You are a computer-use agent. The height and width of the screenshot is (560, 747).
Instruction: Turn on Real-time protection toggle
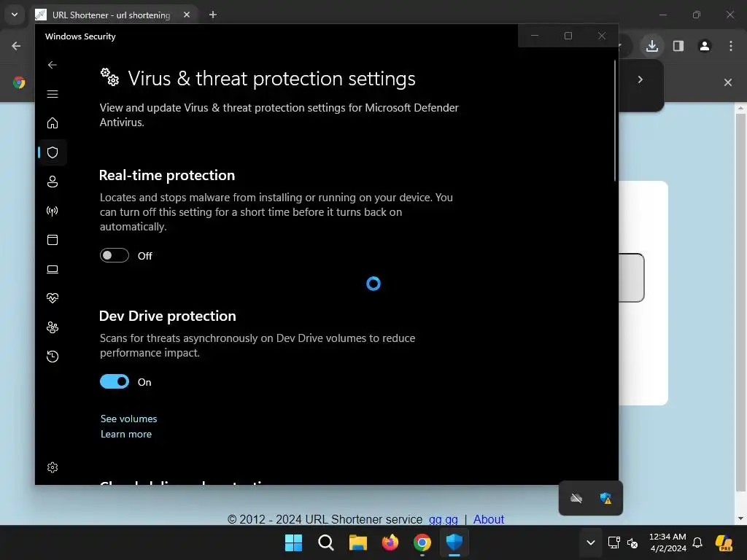[115, 255]
